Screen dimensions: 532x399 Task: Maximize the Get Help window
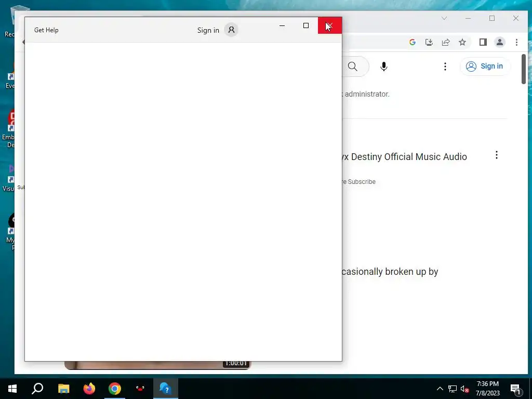tap(305, 25)
